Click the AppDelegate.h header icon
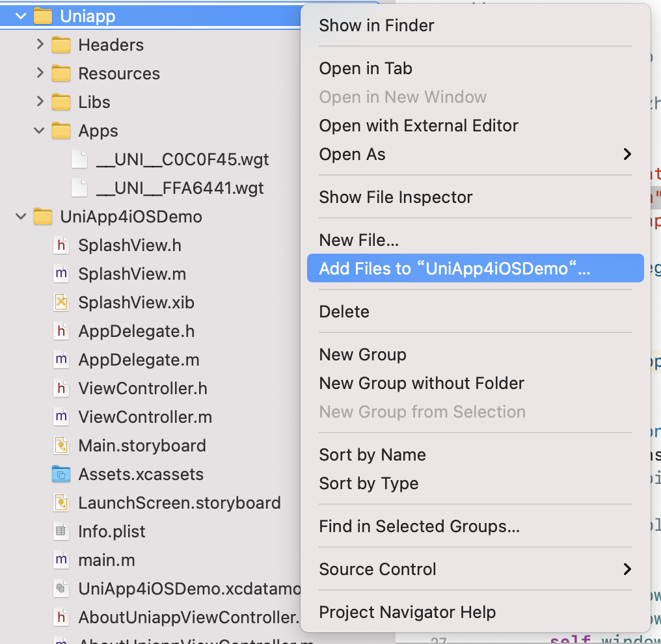The width and height of the screenshot is (661, 644). 61,331
